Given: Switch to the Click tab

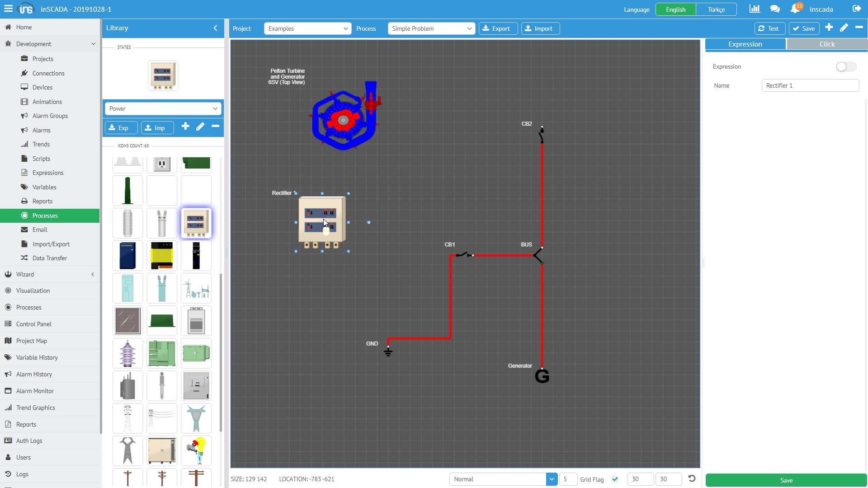Looking at the screenshot, I should 827,44.
